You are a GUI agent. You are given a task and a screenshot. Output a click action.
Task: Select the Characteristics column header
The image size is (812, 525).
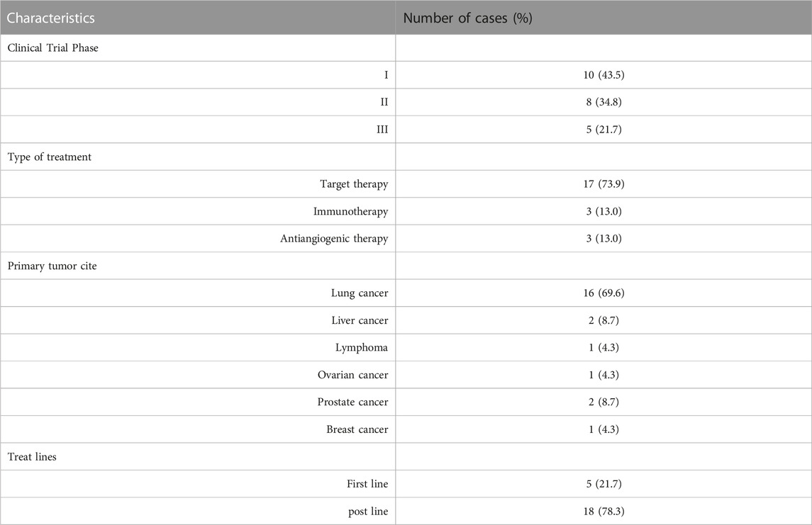(x=51, y=18)
